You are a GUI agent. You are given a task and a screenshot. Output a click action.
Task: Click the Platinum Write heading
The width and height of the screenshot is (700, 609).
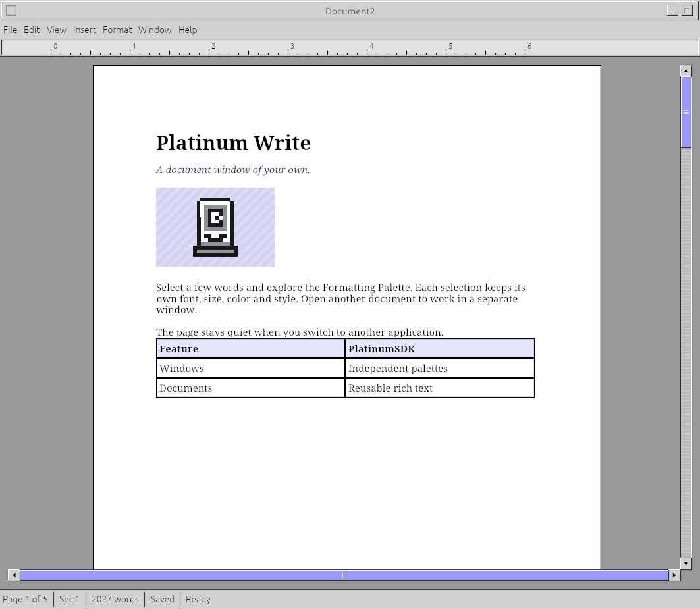click(x=233, y=143)
